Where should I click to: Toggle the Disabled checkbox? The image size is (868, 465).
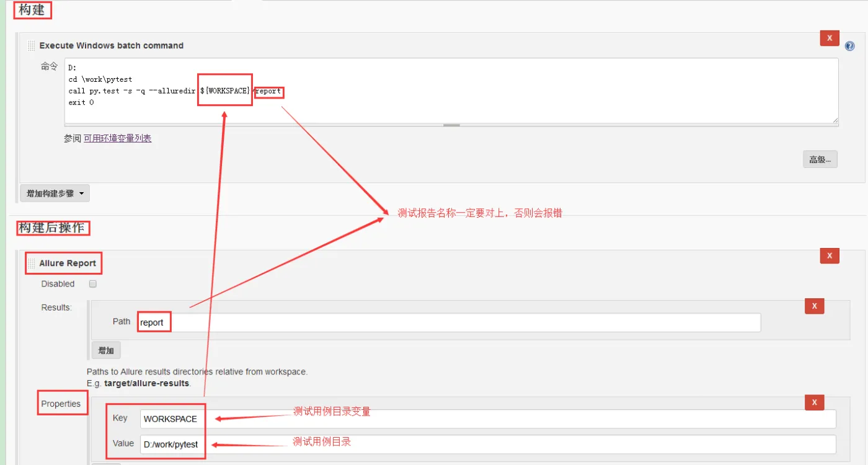93,284
